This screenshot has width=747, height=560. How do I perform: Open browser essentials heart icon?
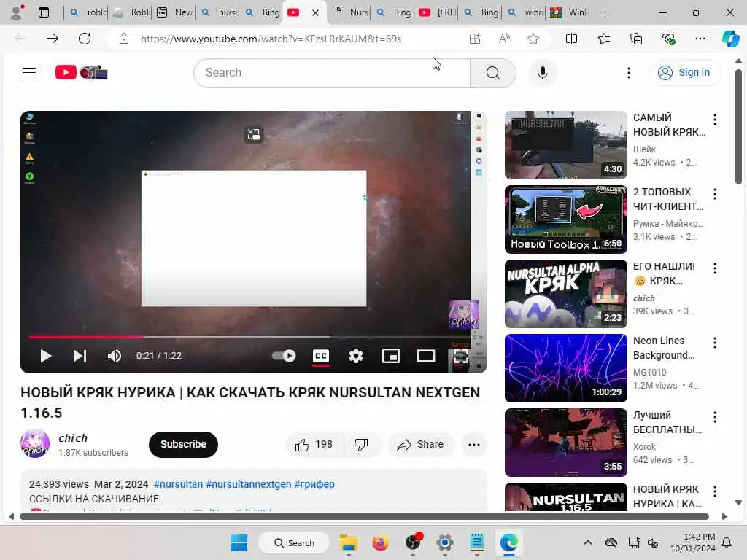(x=668, y=39)
